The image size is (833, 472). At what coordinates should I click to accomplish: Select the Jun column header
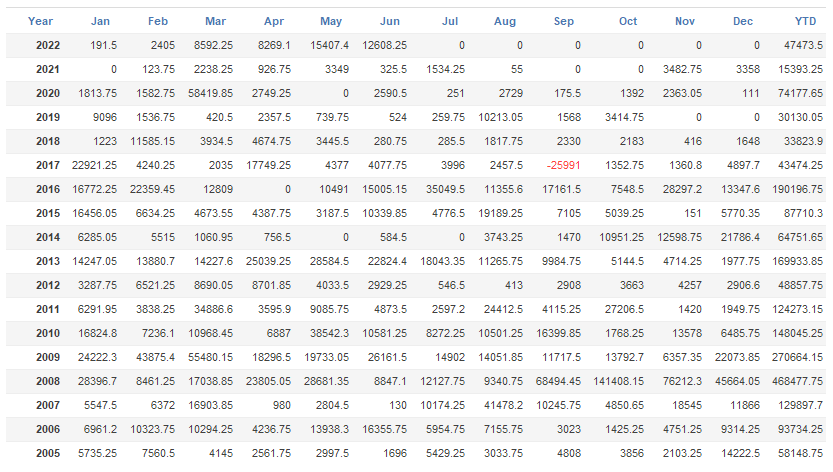pos(391,21)
